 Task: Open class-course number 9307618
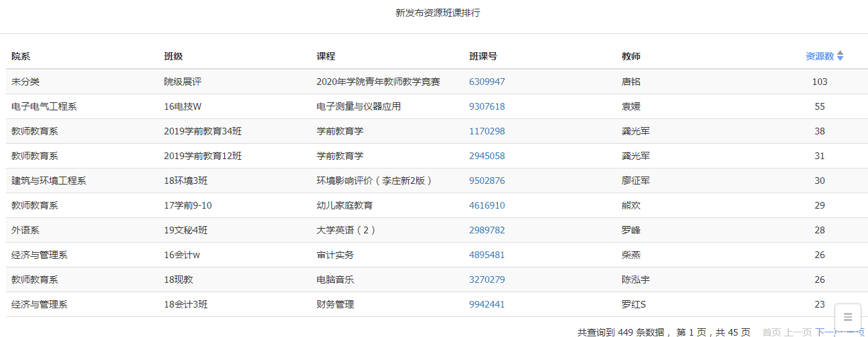point(487,106)
